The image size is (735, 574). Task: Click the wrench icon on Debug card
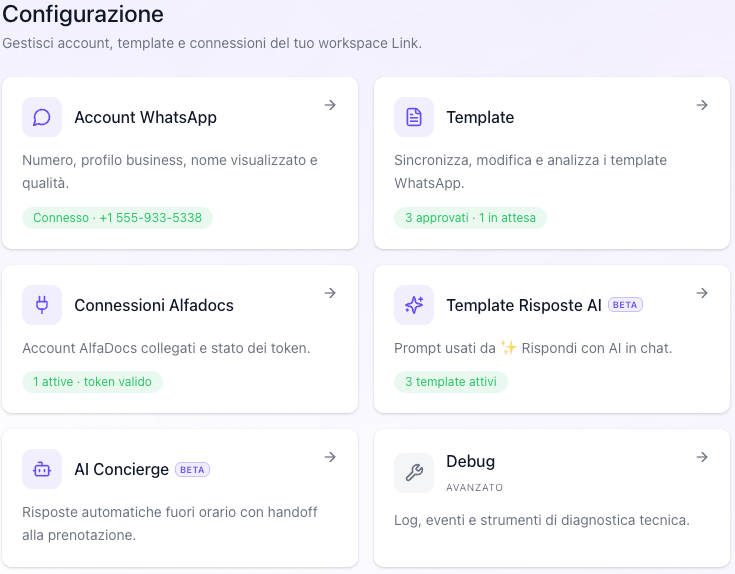[413, 473]
